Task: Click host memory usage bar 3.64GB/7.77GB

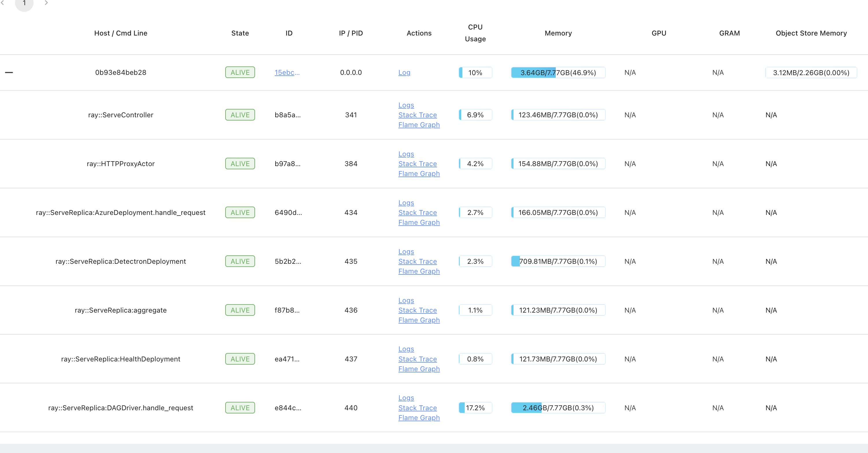Action: pyautogui.click(x=558, y=73)
